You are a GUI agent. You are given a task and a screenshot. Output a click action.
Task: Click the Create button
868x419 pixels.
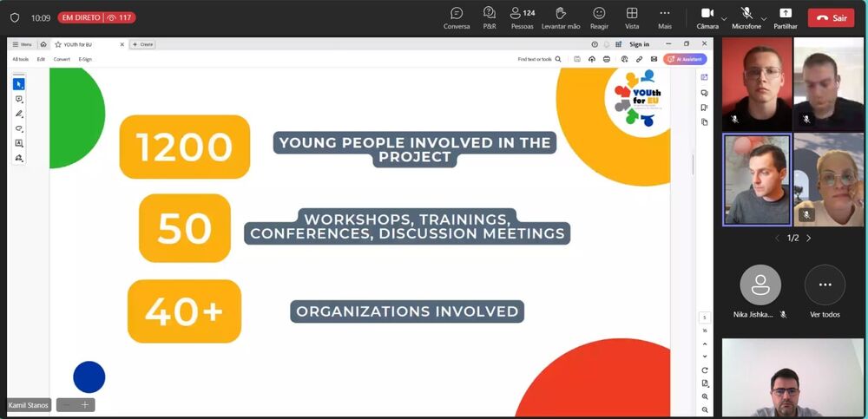tap(143, 44)
